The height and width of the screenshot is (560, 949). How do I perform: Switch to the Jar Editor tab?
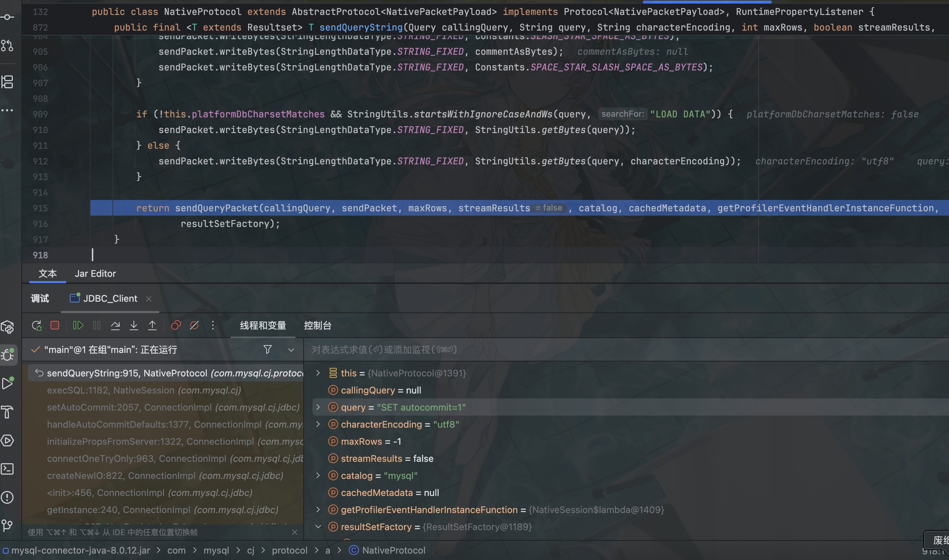[x=95, y=274]
